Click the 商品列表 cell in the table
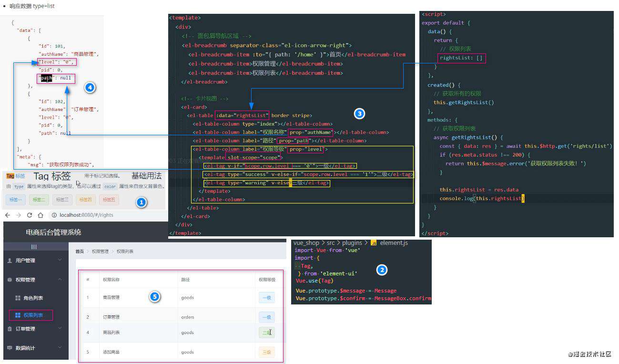Screen dimensions: 619x364 [x=111, y=333]
